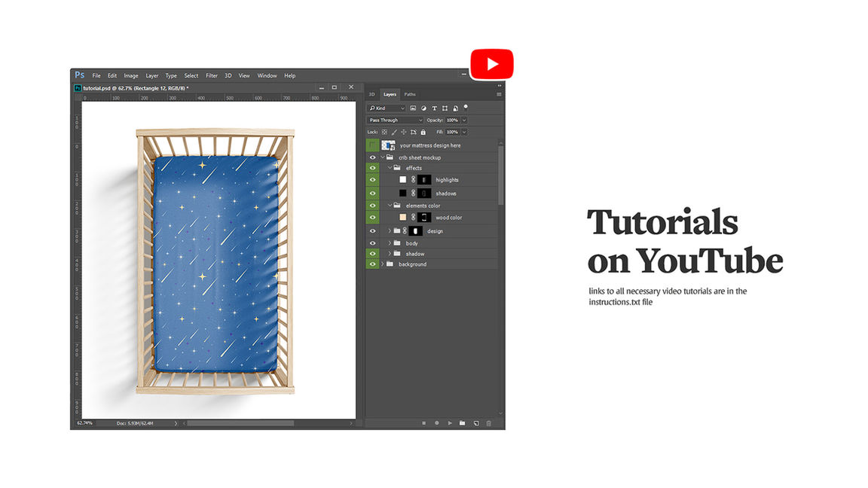
Task: Collapse the elements color group
Action: pyautogui.click(x=390, y=206)
